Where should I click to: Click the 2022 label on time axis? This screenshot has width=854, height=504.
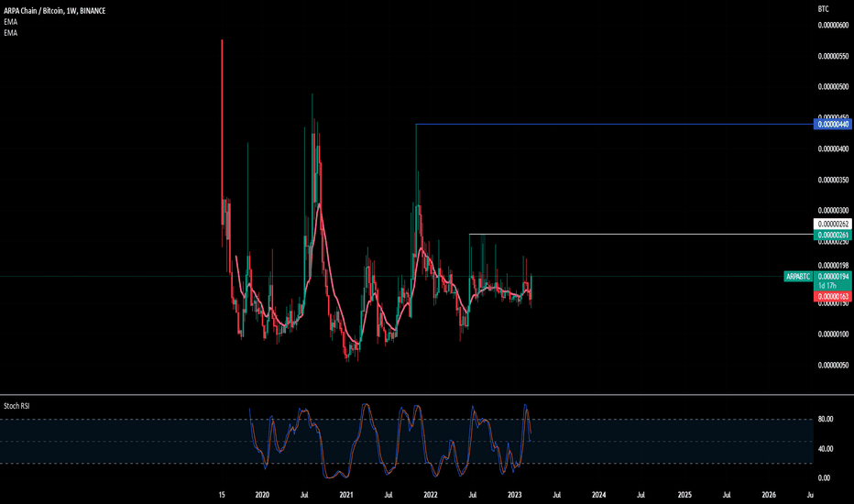431,495
